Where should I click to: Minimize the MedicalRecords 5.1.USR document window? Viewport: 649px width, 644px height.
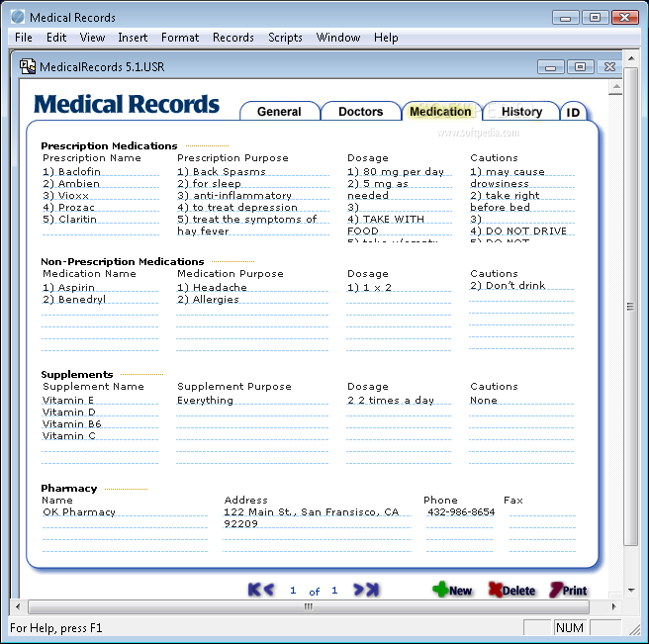pyautogui.click(x=550, y=67)
